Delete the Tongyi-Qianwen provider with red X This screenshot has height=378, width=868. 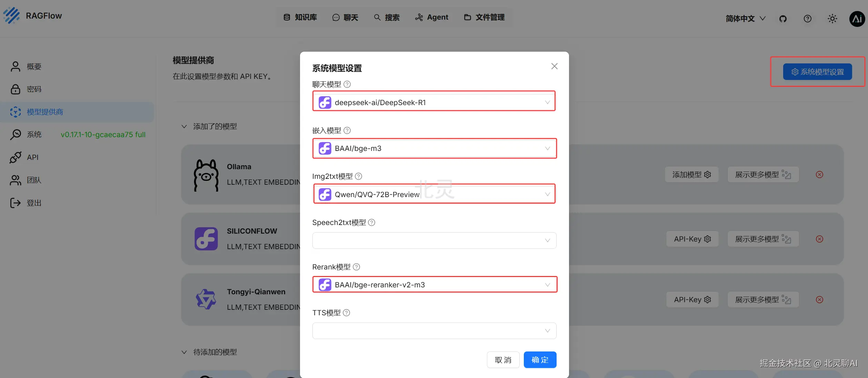coord(819,299)
